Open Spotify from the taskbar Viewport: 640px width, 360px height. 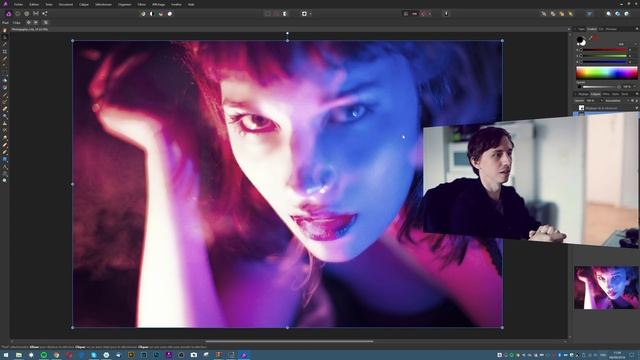[44, 355]
